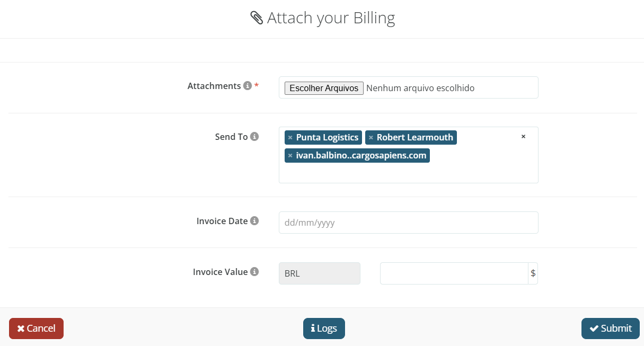
Task: Click the paperclip icon in the title
Action: (257, 19)
